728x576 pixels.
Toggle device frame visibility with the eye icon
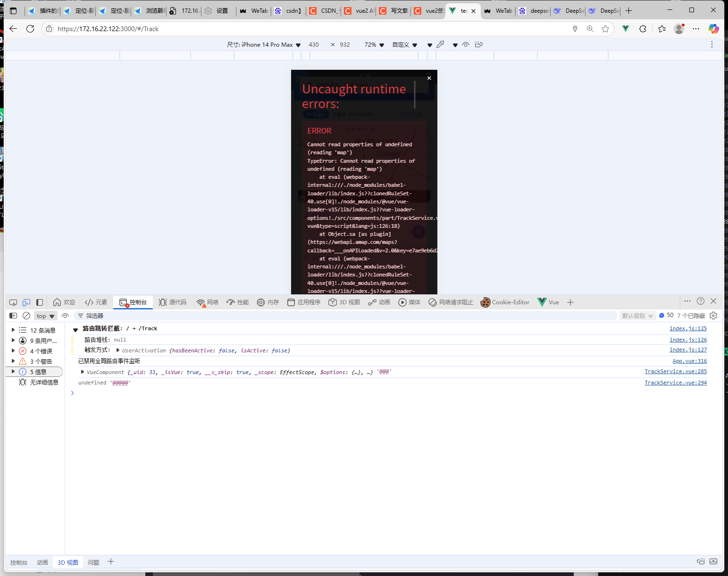pos(466,44)
